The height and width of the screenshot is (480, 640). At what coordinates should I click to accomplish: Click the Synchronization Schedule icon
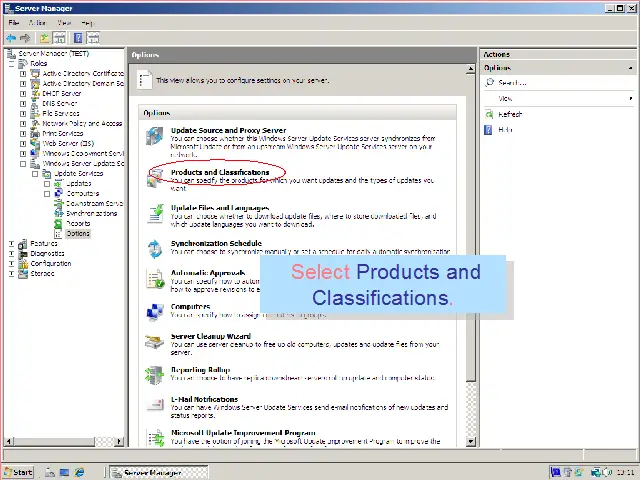coord(155,249)
